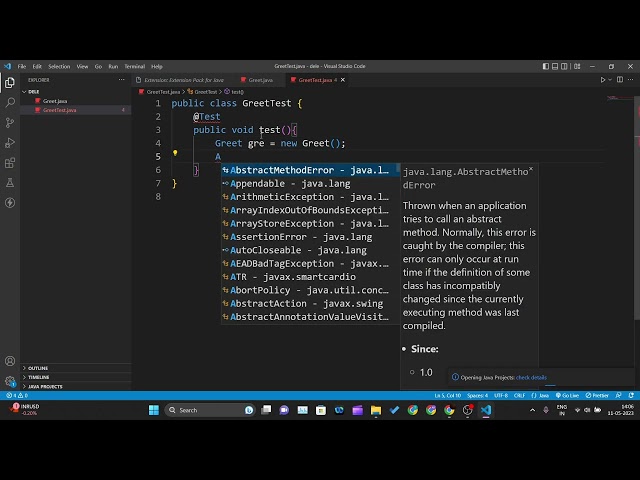Open the Run dropdown arrow beside play
This screenshot has width=640, height=480.
[x=610, y=80]
